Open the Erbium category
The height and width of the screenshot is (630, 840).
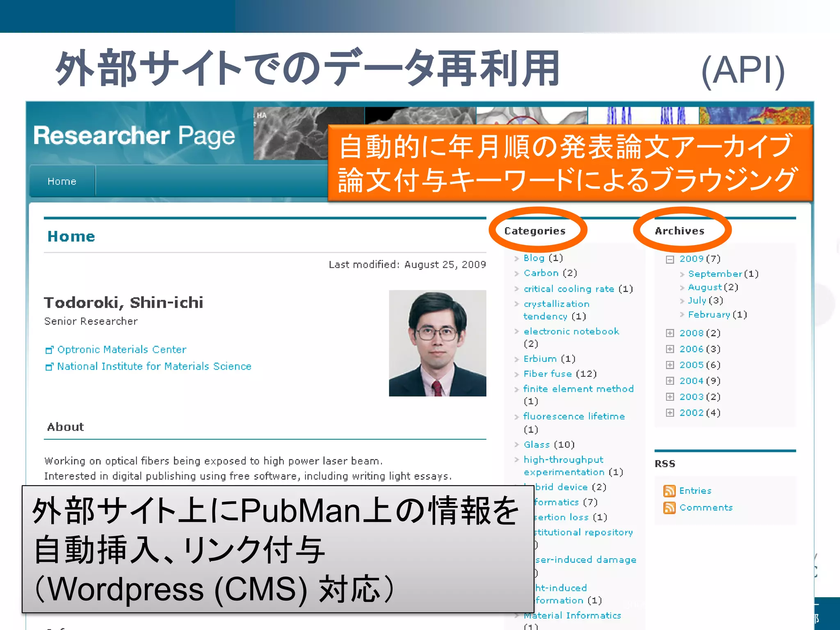[540, 359]
